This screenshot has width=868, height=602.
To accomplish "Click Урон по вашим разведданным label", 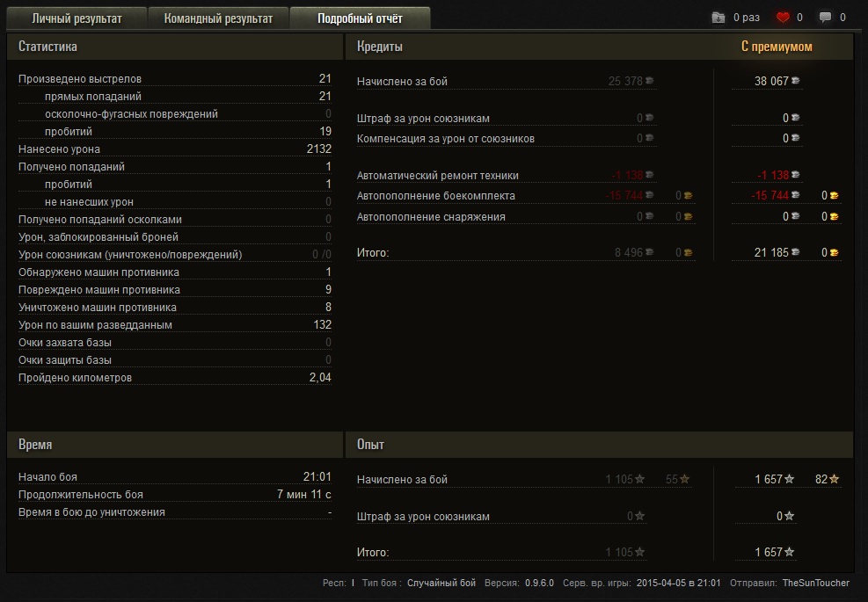I will coord(95,325).
